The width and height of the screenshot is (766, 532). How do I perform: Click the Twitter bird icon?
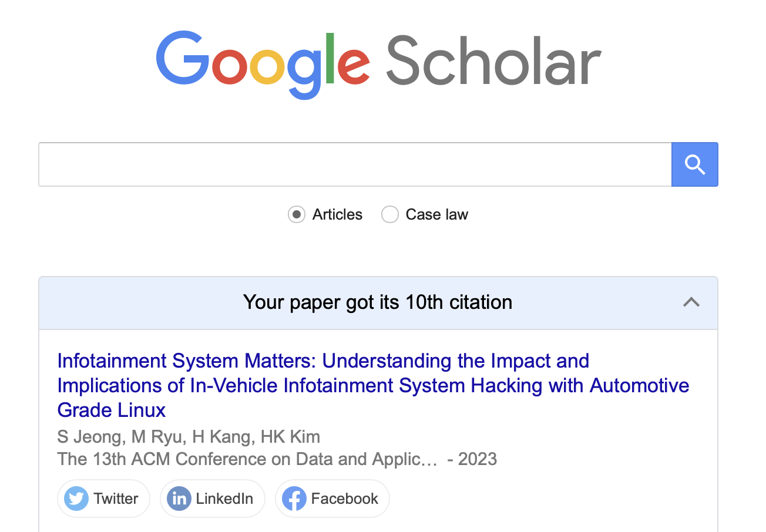click(x=76, y=499)
